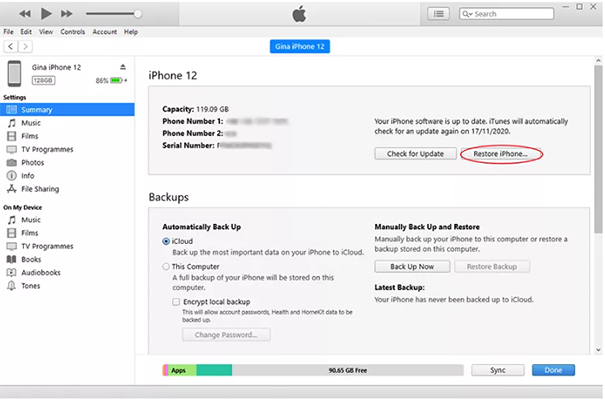Viewport: 605px width, 400px height.
Task: Choose This Computer backup option
Action: tap(166, 267)
